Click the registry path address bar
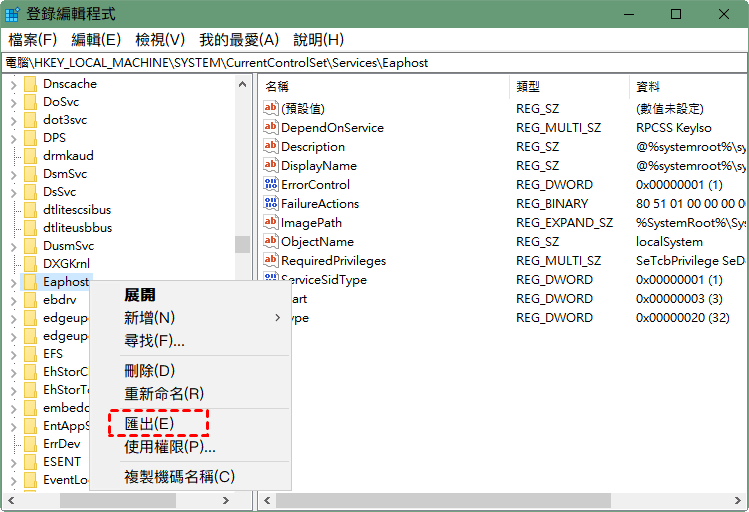749x512 pixels. tap(374, 63)
